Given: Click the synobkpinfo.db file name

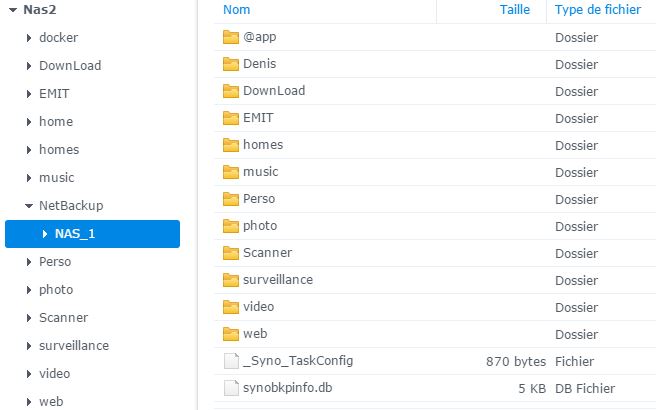Looking at the screenshot, I should click(x=287, y=388).
